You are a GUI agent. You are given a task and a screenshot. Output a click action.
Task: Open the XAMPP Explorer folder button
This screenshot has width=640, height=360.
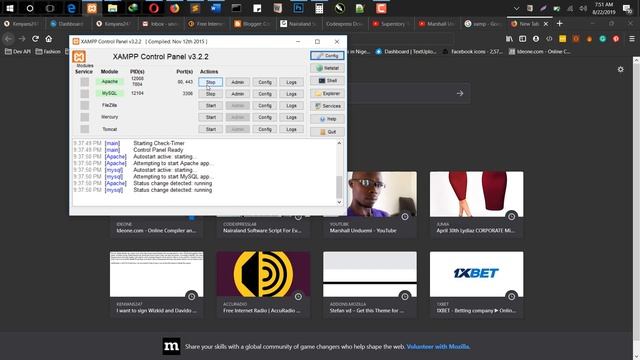point(327,93)
